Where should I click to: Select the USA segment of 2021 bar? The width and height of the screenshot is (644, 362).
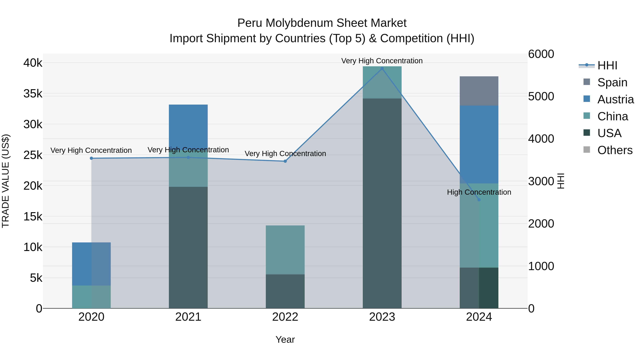188,248
